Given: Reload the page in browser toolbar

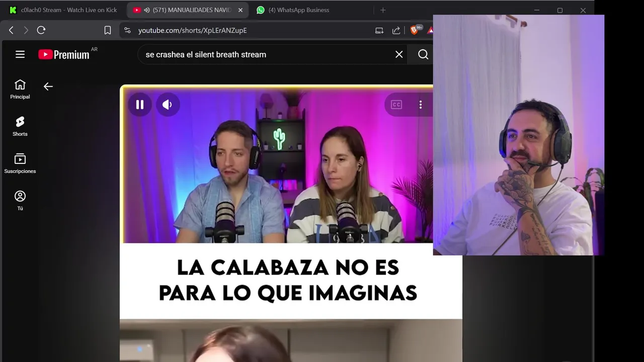Looking at the screenshot, I should 41,30.
